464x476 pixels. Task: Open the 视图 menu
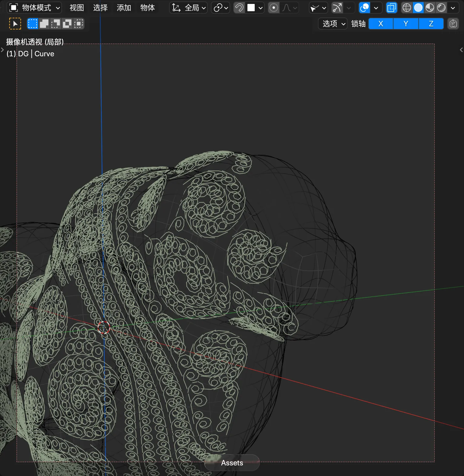[x=77, y=8]
